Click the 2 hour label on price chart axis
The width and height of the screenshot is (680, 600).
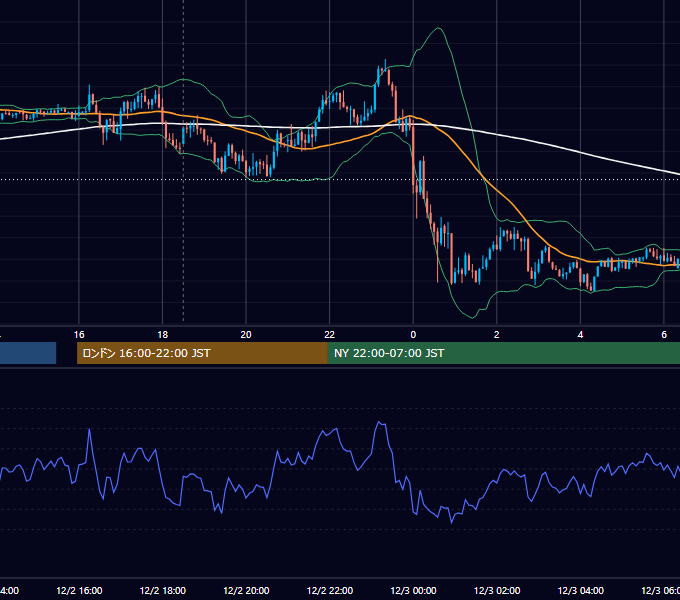pos(497,335)
